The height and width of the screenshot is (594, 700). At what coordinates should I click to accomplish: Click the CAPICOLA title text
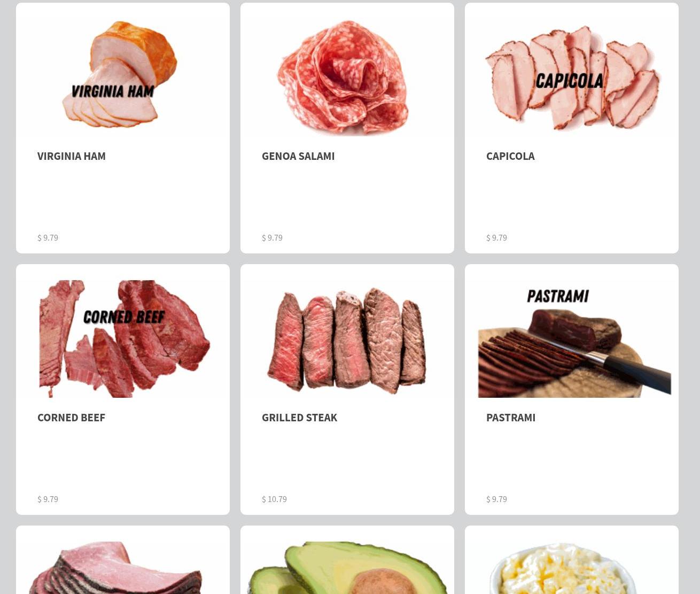tap(510, 156)
